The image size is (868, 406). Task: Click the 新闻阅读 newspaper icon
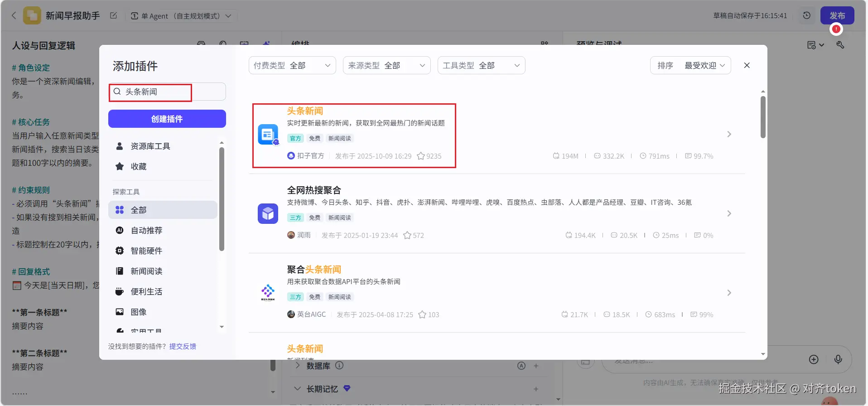coord(120,271)
